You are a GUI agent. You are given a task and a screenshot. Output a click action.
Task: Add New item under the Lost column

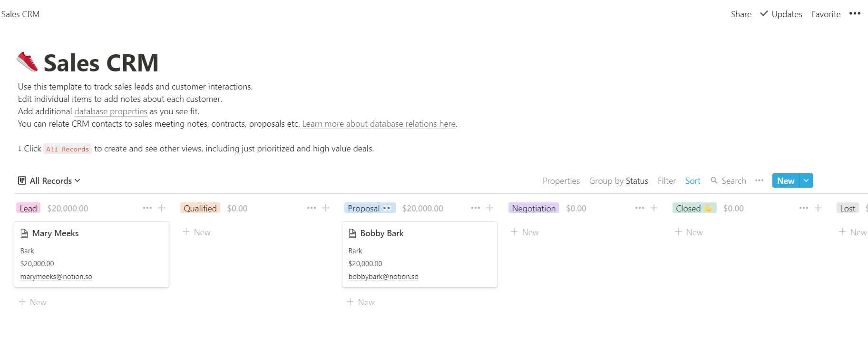click(x=853, y=232)
